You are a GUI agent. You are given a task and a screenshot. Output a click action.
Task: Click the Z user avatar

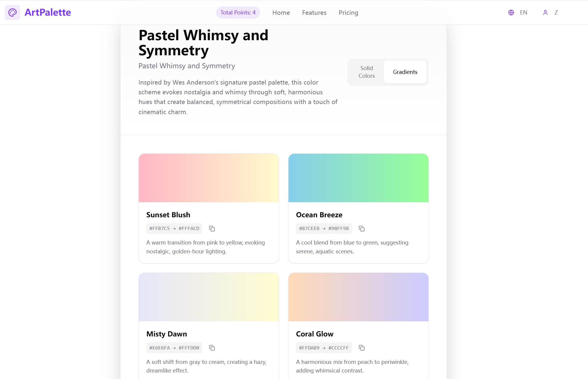[556, 12]
